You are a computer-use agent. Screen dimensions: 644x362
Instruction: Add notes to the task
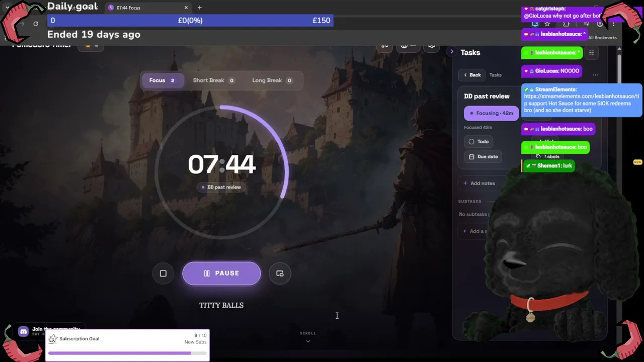(x=479, y=184)
